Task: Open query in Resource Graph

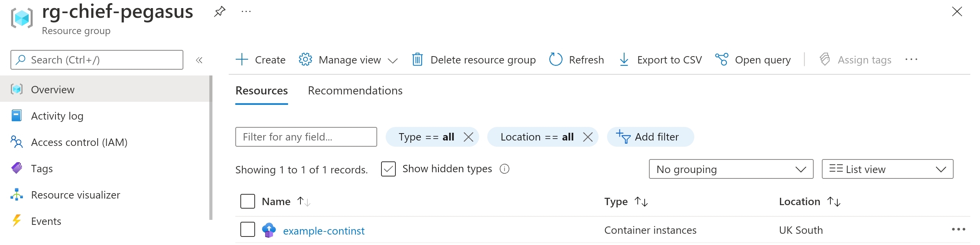Action: [753, 60]
